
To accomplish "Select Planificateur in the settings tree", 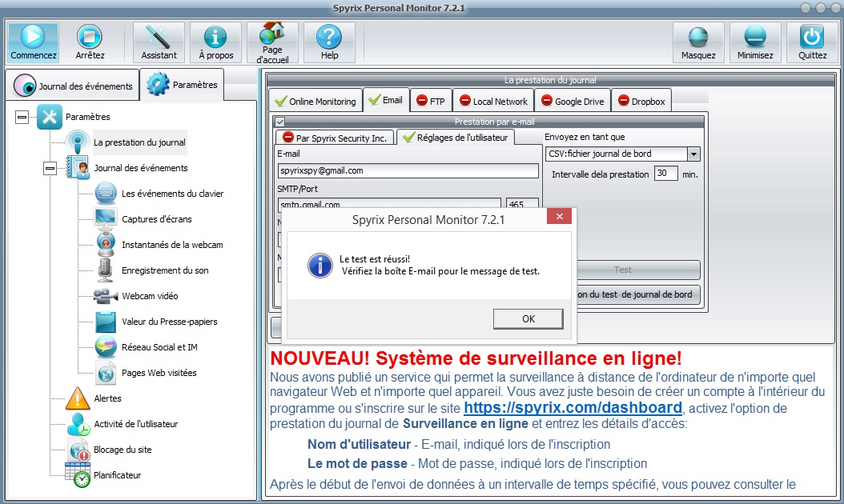I will (118, 475).
